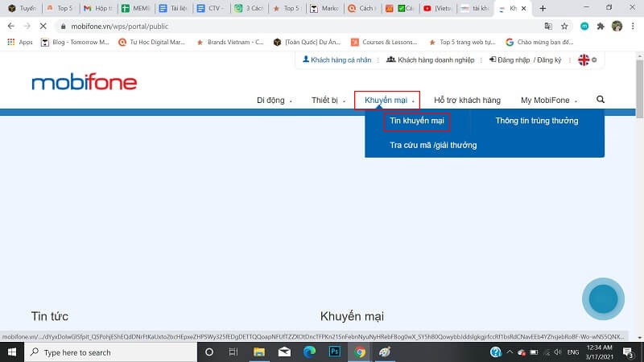Bookmark this page with the star
This screenshot has height=362, width=644.
tap(565, 27)
